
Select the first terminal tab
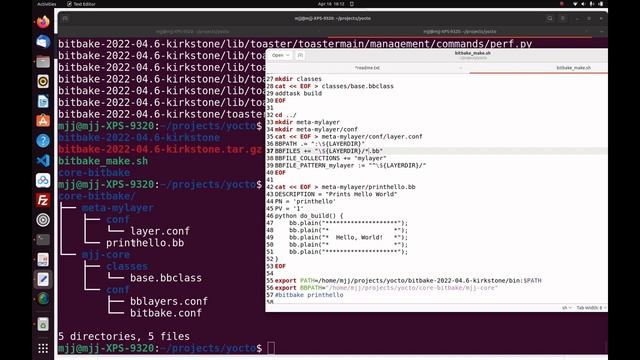pos(192,31)
